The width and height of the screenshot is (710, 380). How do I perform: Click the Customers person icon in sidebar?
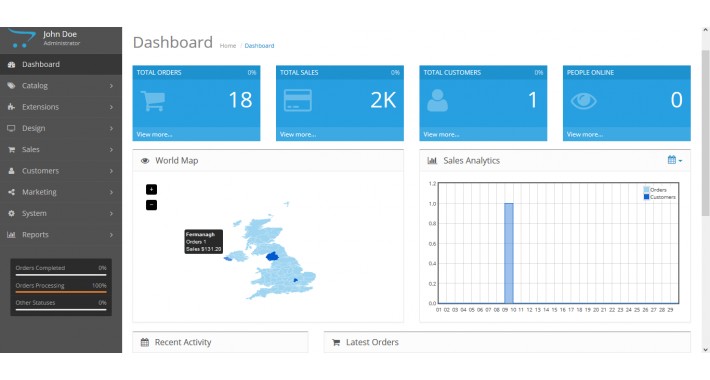click(x=11, y=171)
